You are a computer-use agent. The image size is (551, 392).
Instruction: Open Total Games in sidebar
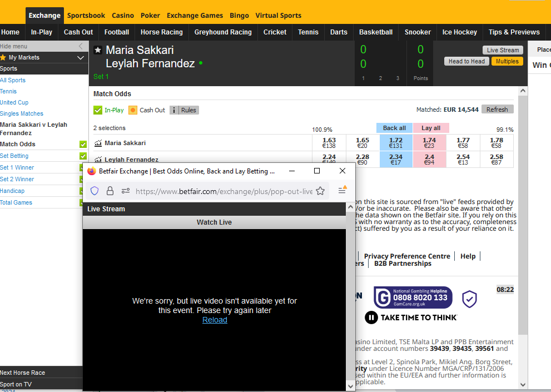click(x=16, y=202)
